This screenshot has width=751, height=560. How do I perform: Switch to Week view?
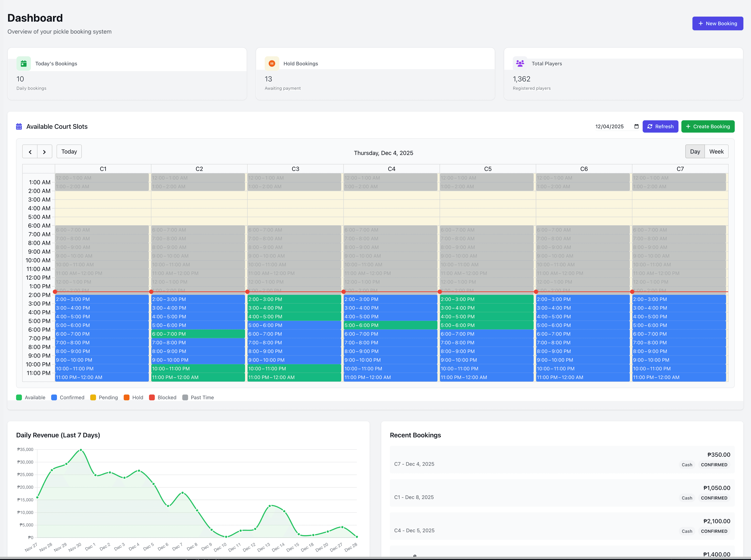[x=716, y=151]
